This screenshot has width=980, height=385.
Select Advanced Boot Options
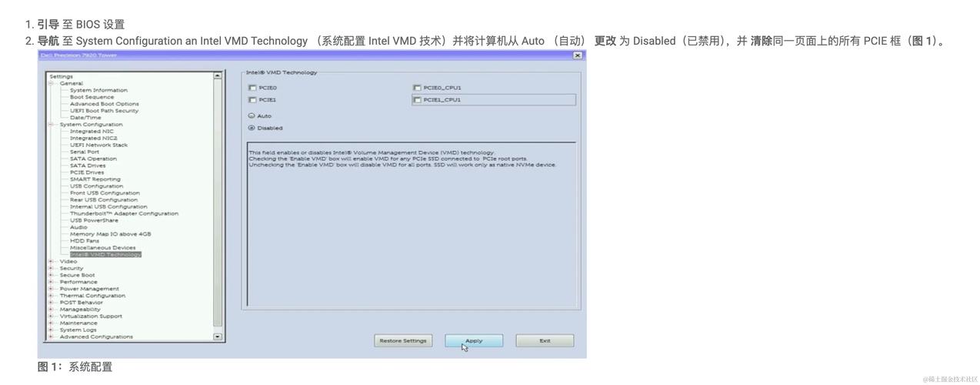click(105, 104)
